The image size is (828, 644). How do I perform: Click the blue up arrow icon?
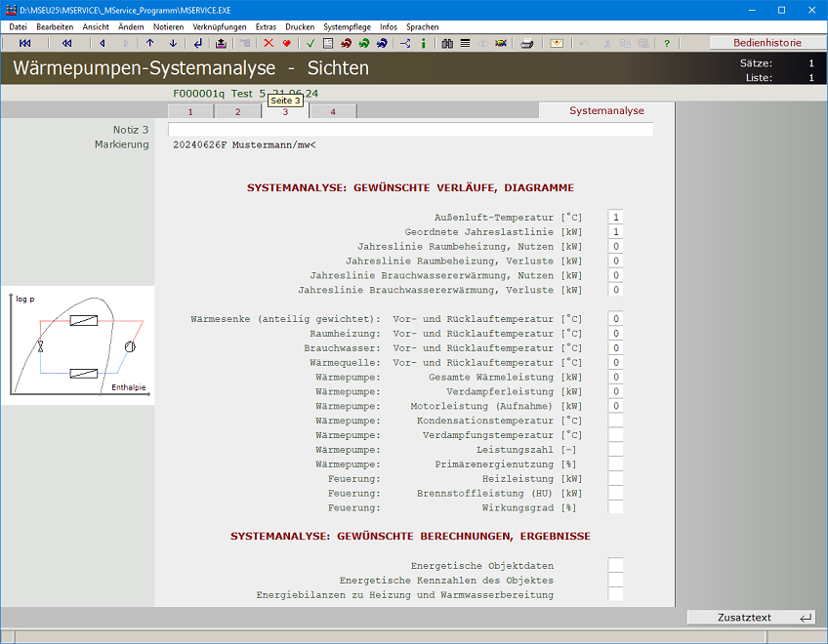tap(149, 43)
